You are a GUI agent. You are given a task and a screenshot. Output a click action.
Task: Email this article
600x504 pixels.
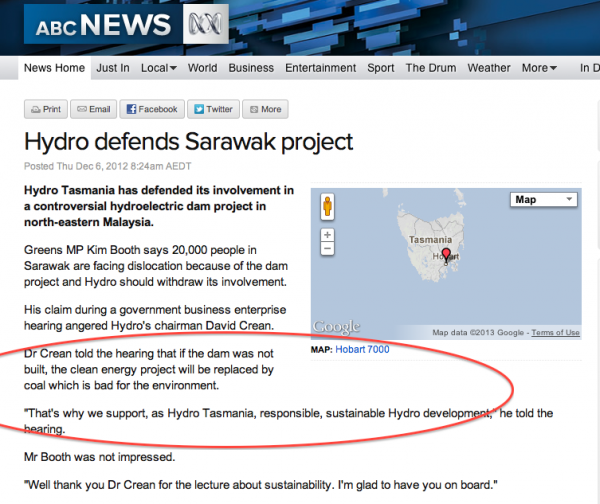[x=93, y=109]
